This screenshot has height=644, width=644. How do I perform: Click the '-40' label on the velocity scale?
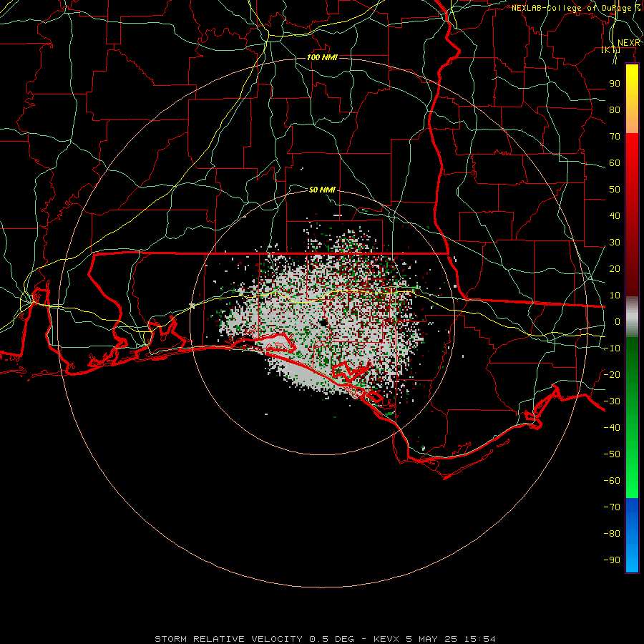point(612,428)
